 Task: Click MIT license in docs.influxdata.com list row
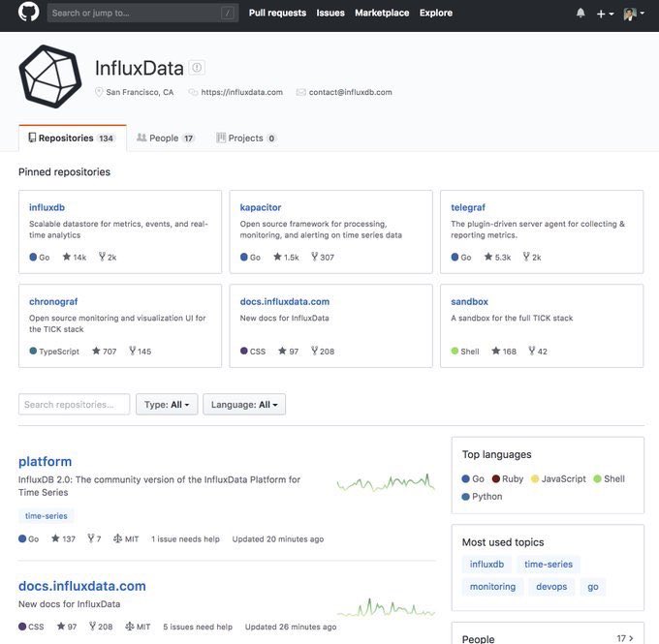(138, 627)
